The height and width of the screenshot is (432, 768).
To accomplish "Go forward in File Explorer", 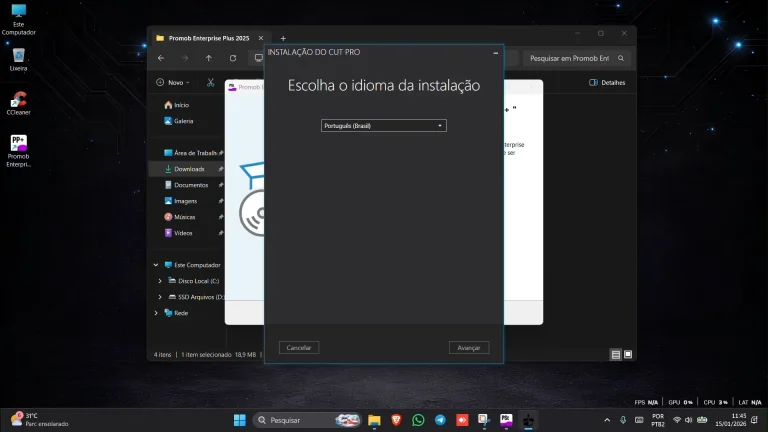I will (185, 58).
